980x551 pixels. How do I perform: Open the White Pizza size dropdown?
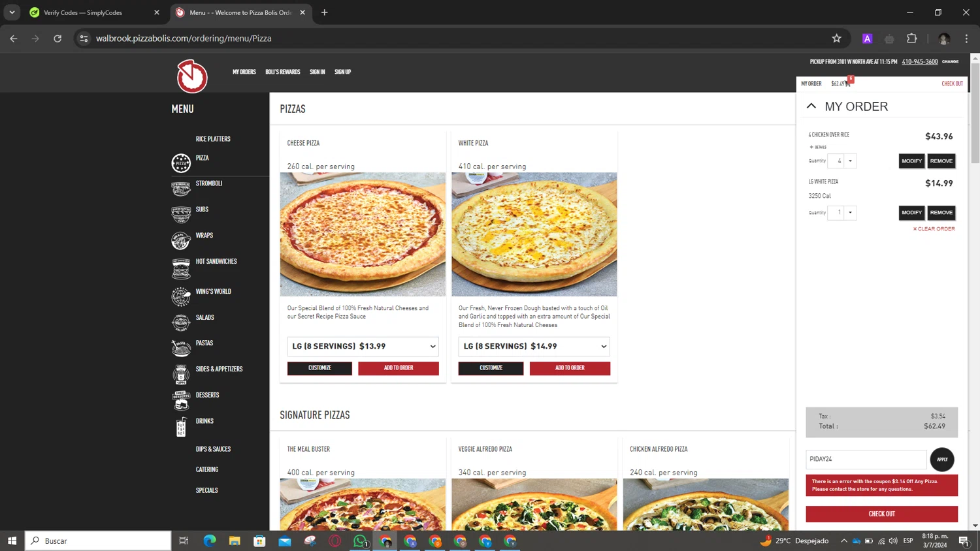coord(534,347)
